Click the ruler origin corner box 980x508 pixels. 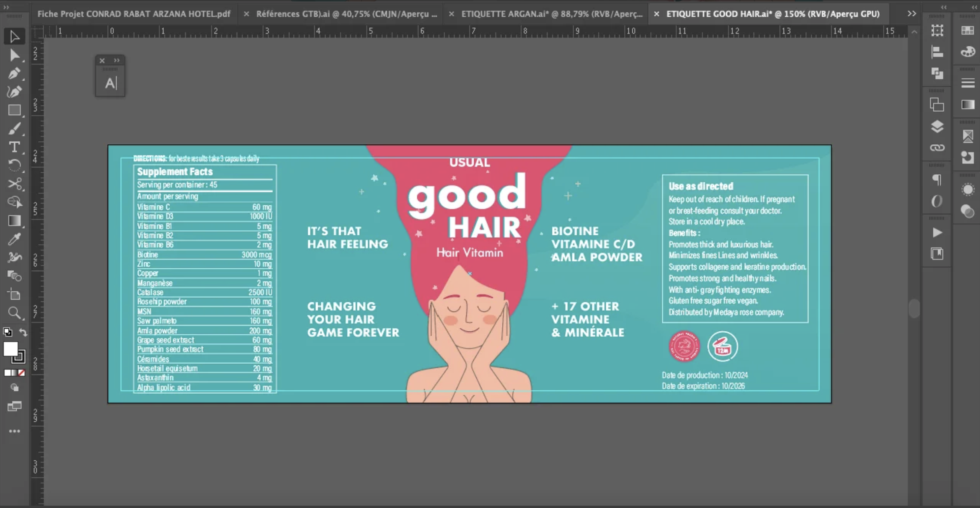37,32
